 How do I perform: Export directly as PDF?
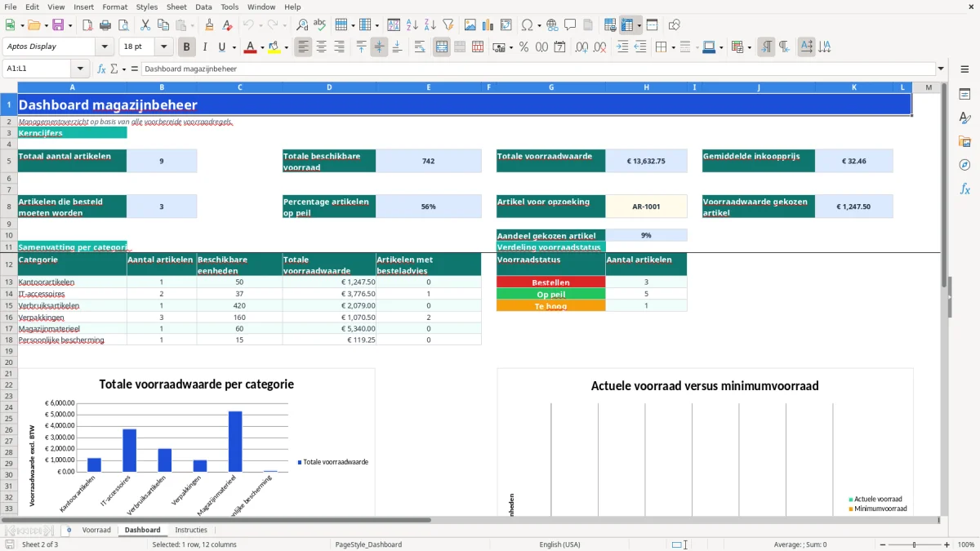(88, 24)
